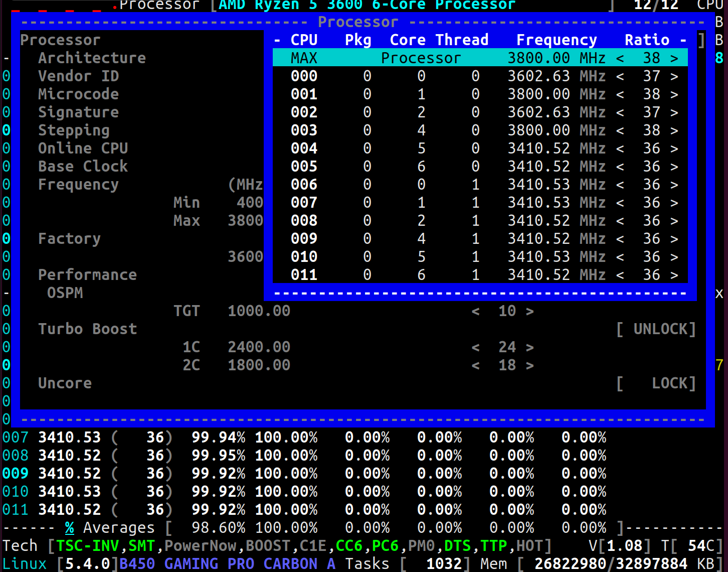Lower the CPU 006 ratio with its < arrow

[620, 185]
